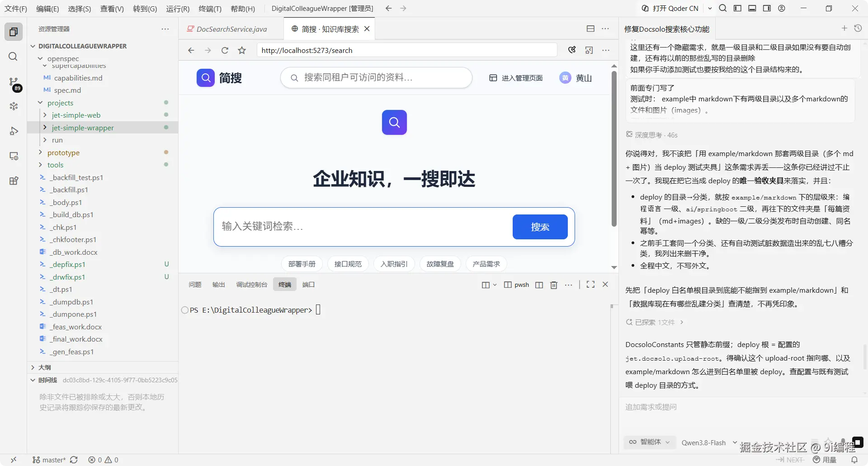Kill terminal with trash icon

[x=554, y=285]
